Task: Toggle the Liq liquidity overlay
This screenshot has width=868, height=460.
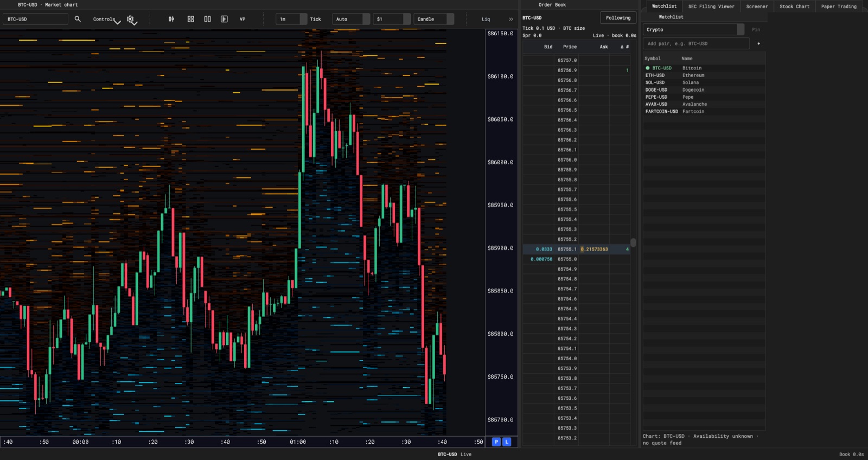Action: (486, 19)
